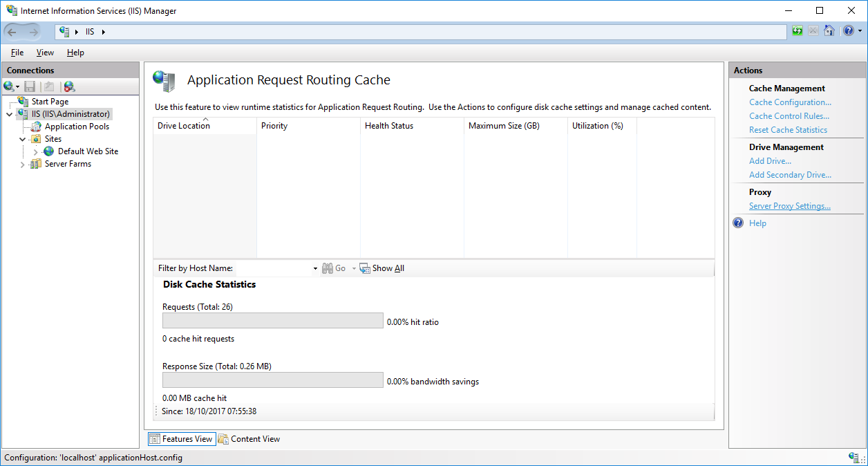868x466 pixels.
Task: Click the Up One Level icon in Connections
Action: click(49, 86)
